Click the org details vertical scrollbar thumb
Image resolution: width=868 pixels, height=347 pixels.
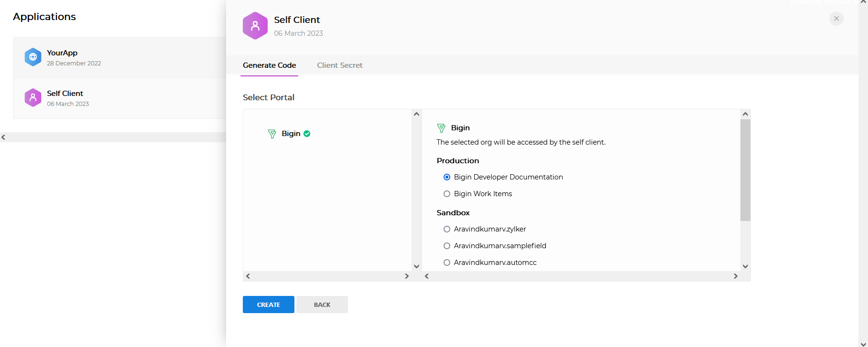[745, 170]
